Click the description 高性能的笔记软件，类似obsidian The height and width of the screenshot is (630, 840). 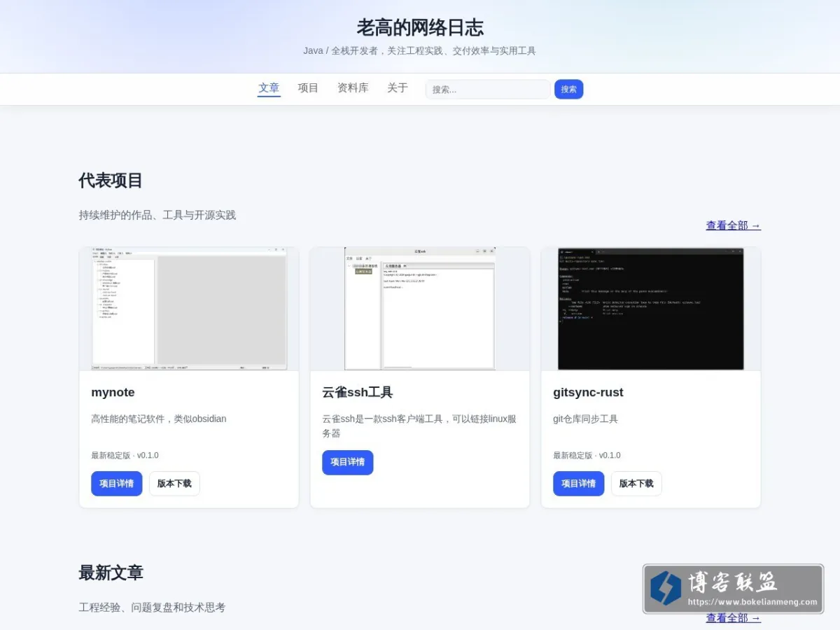pos(159,419)
